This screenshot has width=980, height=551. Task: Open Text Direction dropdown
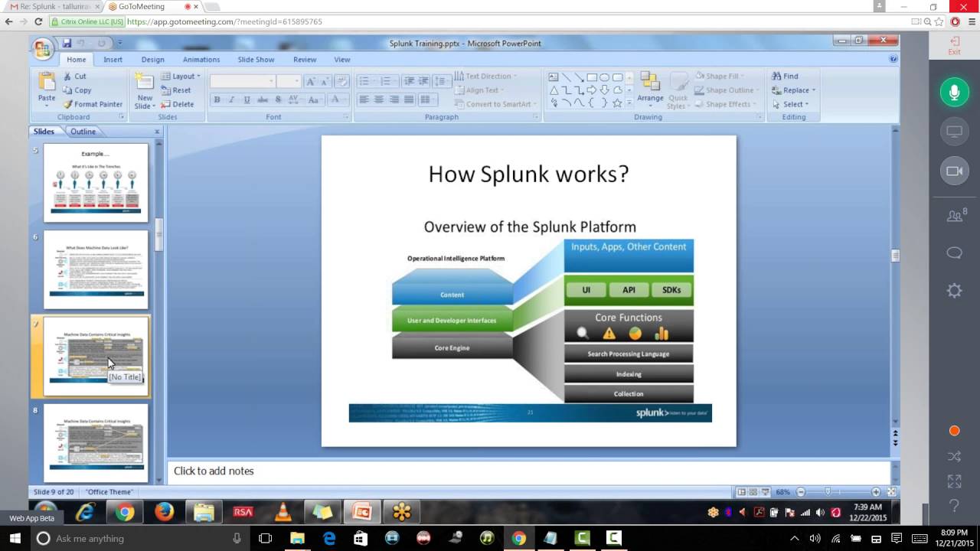tap(485, 77)
